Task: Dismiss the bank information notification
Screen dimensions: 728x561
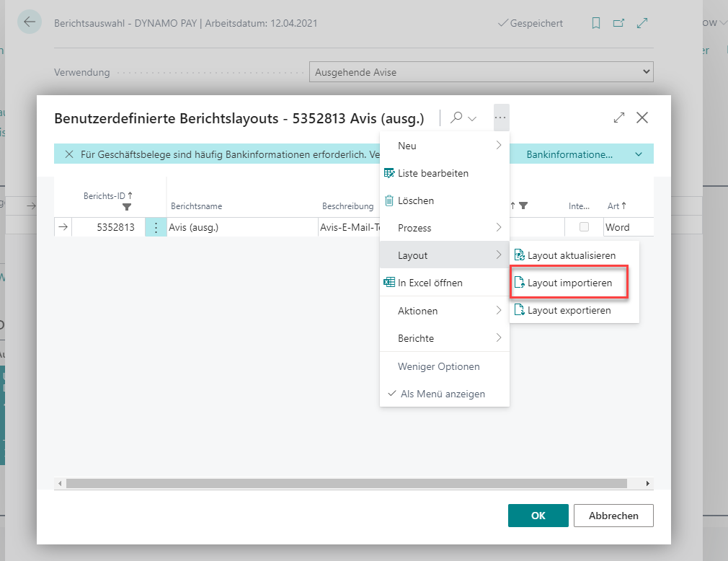Action: click(x=69, y=154)
